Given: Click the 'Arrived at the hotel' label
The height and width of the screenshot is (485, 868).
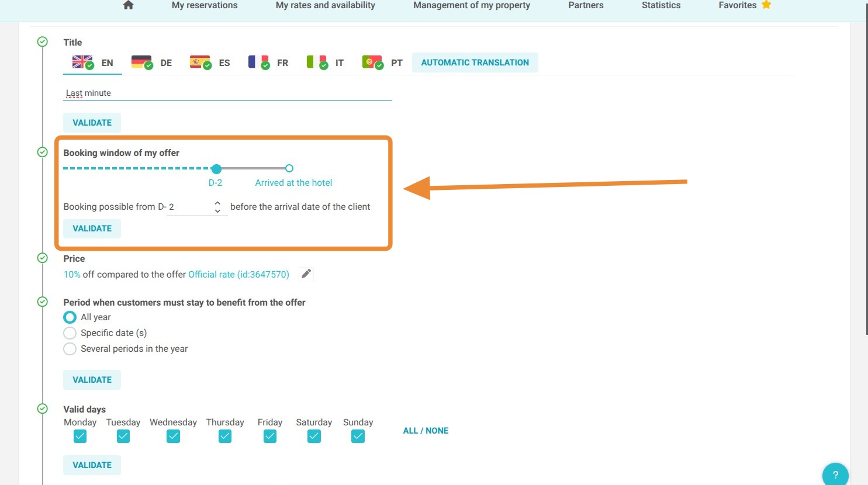Looking at the screenshot, I should [x=293, y=182].
